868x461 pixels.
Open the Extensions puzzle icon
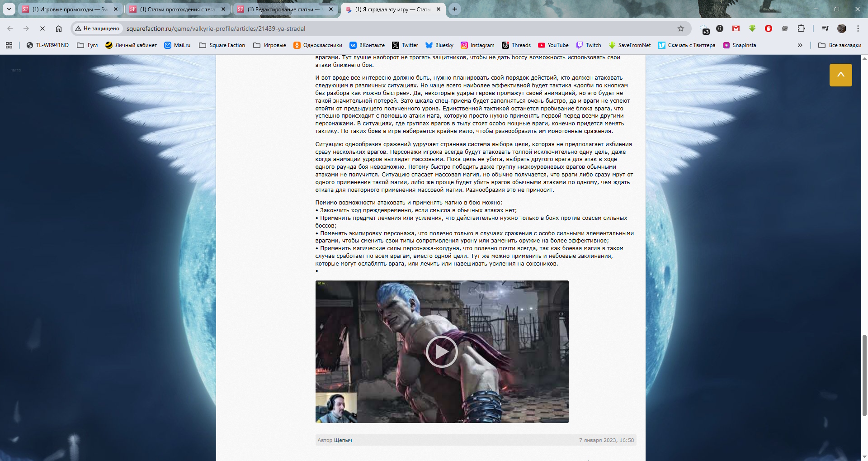801,29
